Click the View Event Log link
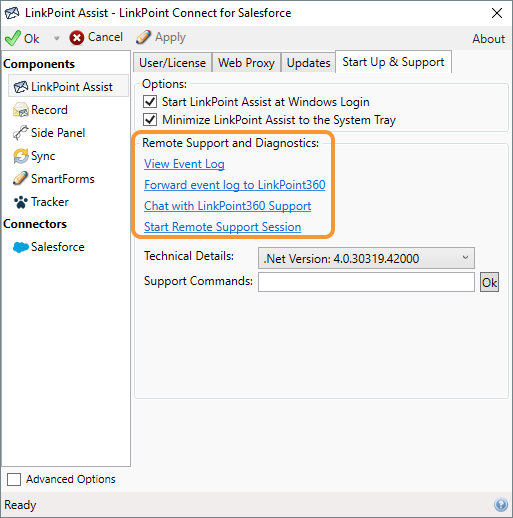The image size is (513, 518). [x=184, y=164]
